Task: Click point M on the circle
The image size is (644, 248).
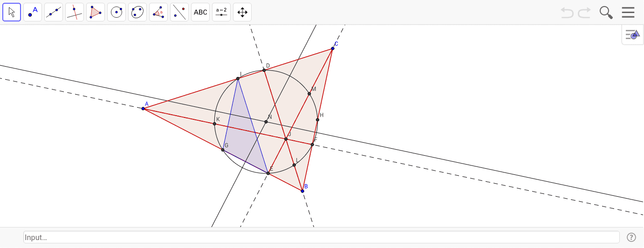Action: pyautogui.click(x=309, y=94)
